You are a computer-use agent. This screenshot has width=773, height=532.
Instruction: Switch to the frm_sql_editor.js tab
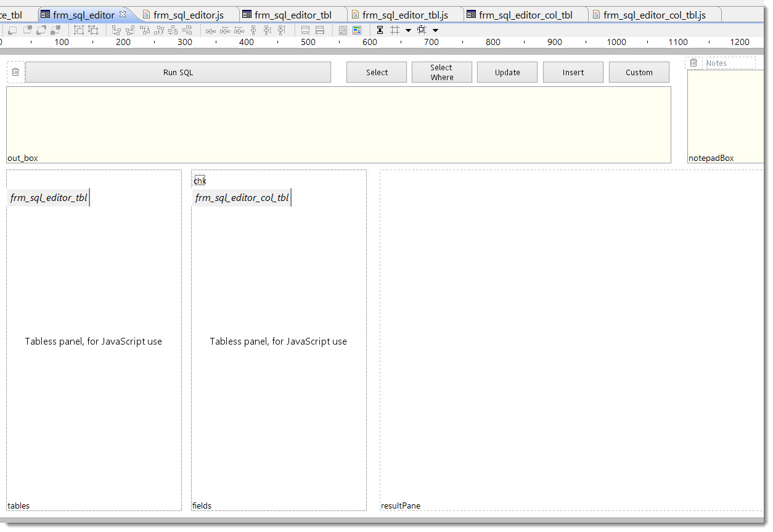(x=183, y=15)
